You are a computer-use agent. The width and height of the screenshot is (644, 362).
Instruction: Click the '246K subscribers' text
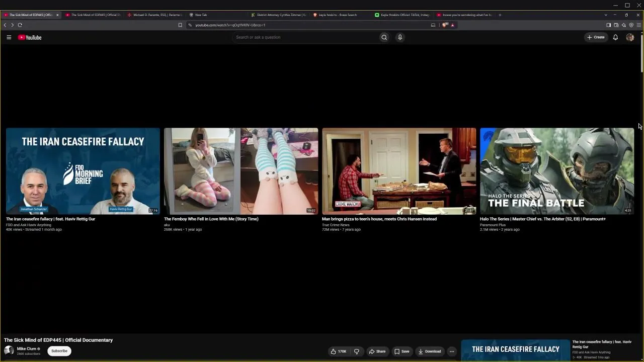coord(29,354)
